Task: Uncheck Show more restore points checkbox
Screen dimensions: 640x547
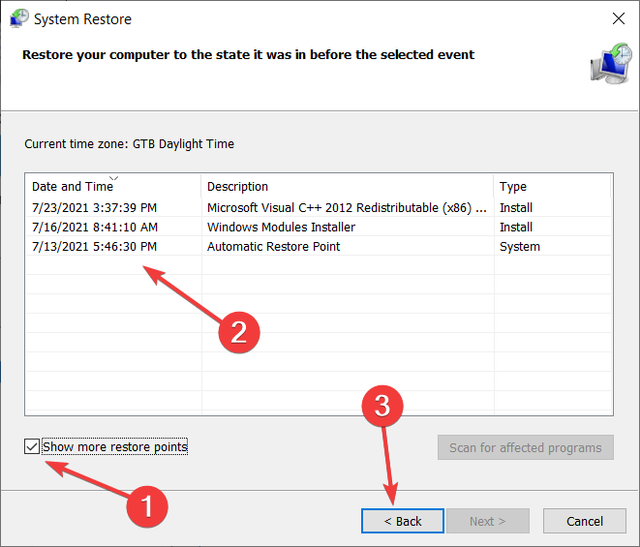Action: pyautogui.click(x=32, y=447)
